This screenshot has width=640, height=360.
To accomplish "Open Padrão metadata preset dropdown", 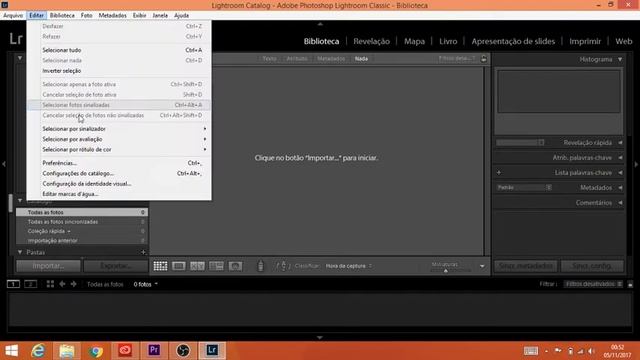I will coord(524,187).
